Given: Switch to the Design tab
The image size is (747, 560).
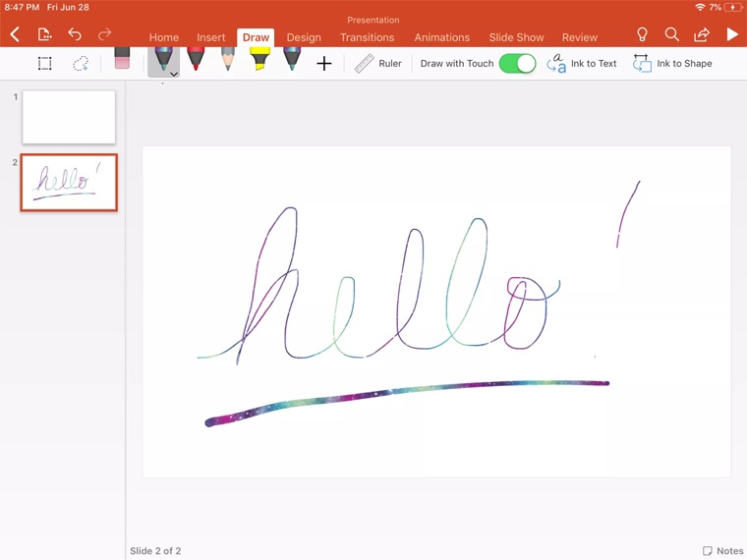Looking at the screenshot, I should [x=304, y=37].
